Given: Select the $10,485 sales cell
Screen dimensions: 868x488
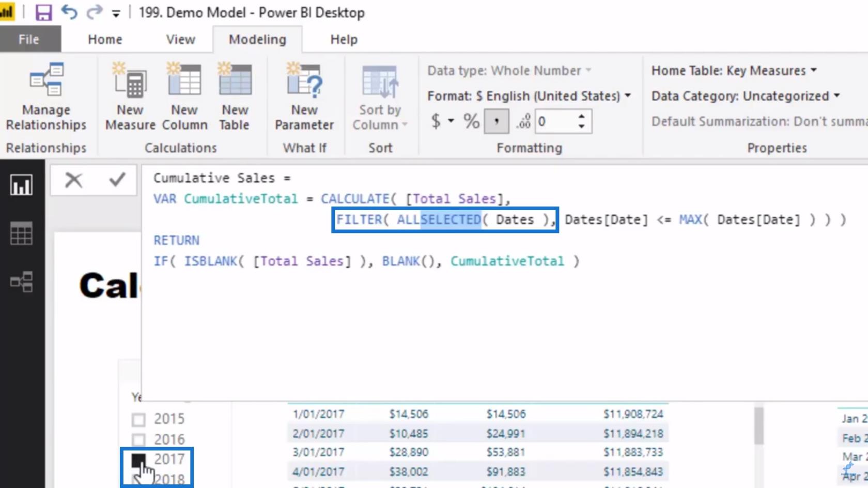Looking at the screenshot, I should coord(409,434).
